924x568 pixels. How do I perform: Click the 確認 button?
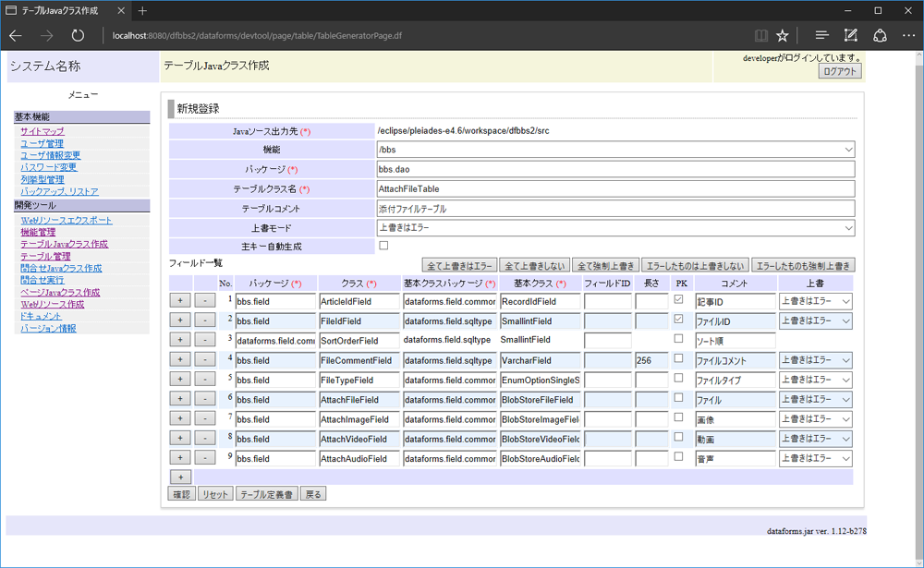(x=181, y=494)
